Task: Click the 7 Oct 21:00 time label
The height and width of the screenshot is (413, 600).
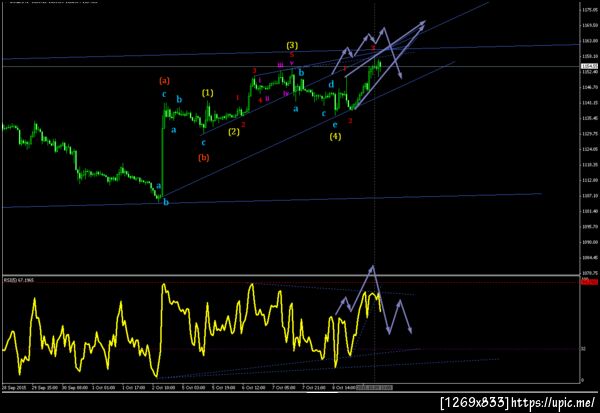Action: 315,388
